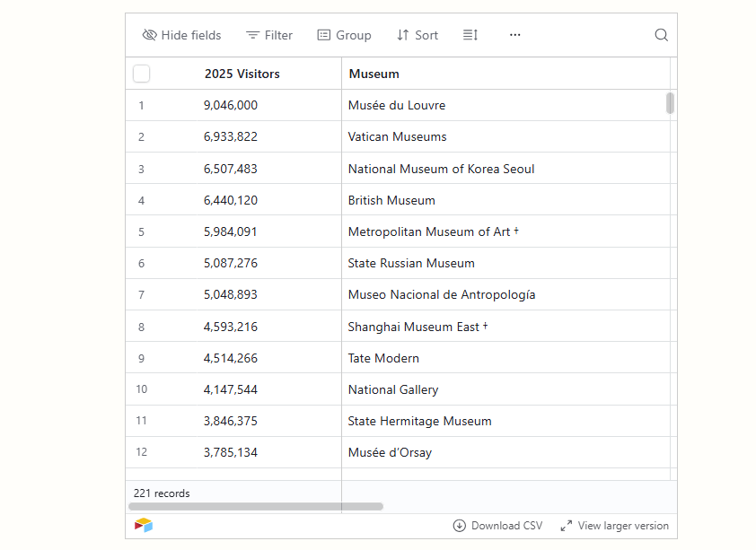Viewport: 756px width, 550px height.
Task: Click the 2025 Visitors column header
Action: (x=242, y=74)
